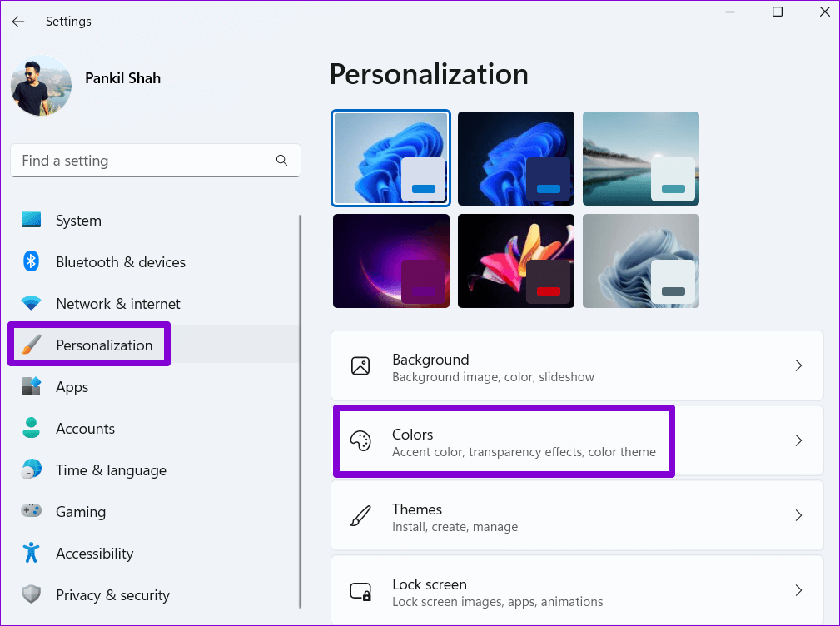Click the Privacy & security shield icon
This screenshot has width=840, height=626.
click(32, 595)
